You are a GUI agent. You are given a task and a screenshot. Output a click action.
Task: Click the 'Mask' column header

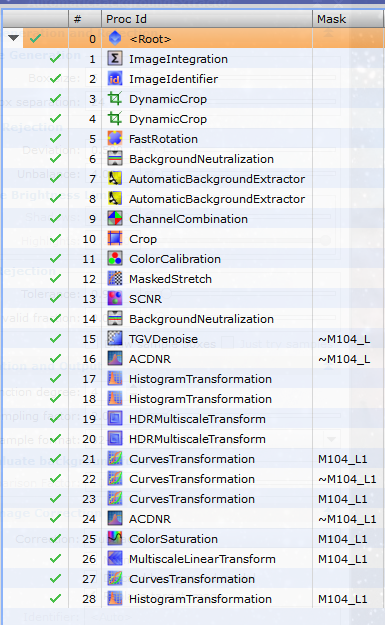[x=348, y=19]
